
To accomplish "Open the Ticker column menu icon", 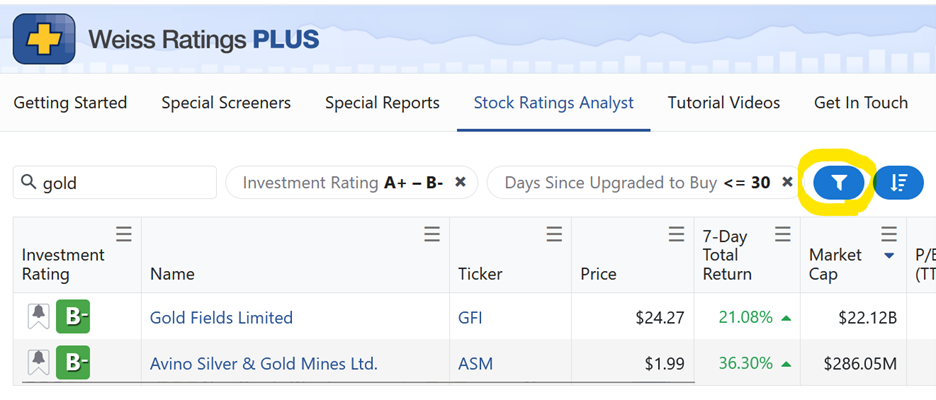I will point(555,235).
